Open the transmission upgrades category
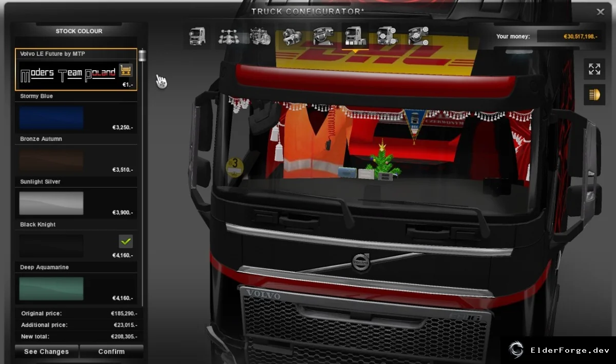616x364 pixels. [292, 37]
